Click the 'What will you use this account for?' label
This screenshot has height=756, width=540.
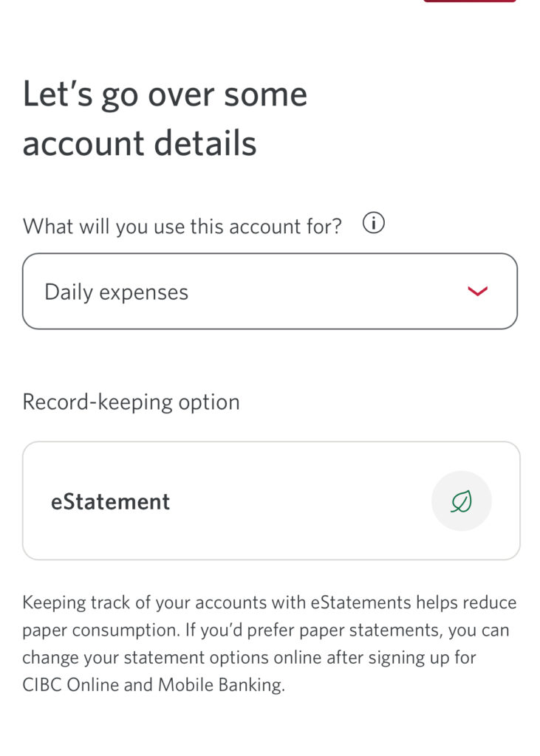(182, 226)
